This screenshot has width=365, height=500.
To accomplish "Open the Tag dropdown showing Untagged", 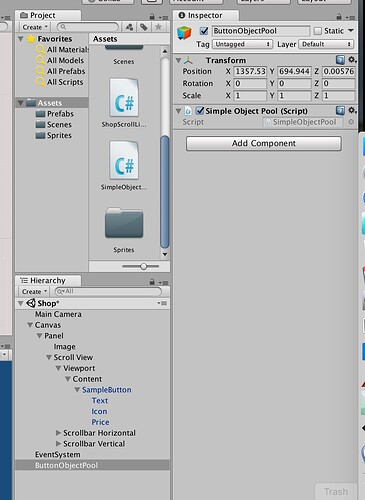I will click(x=243, y=44).
